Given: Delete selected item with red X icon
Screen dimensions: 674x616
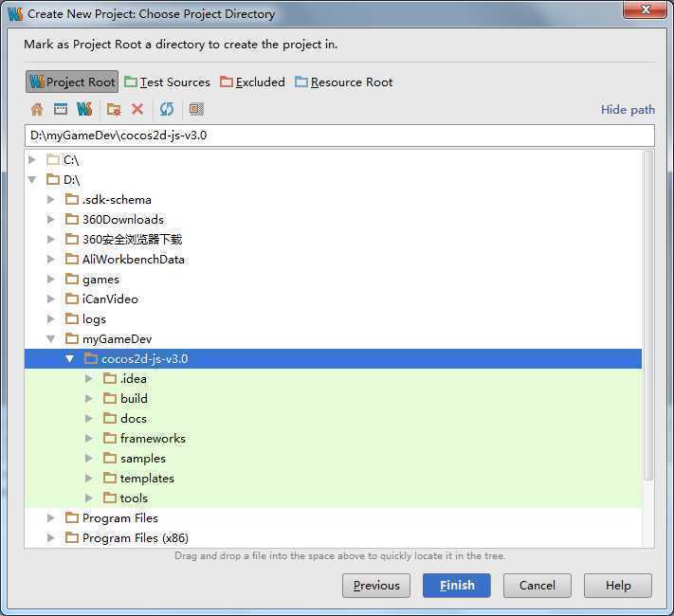Looking at the screenshot, I should coord(137,109).
